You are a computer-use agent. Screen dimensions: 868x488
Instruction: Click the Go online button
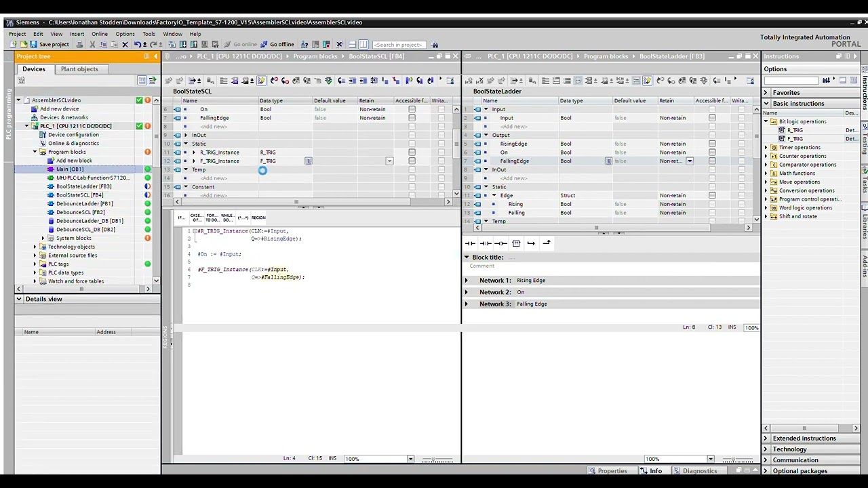[x=240, y=45]
